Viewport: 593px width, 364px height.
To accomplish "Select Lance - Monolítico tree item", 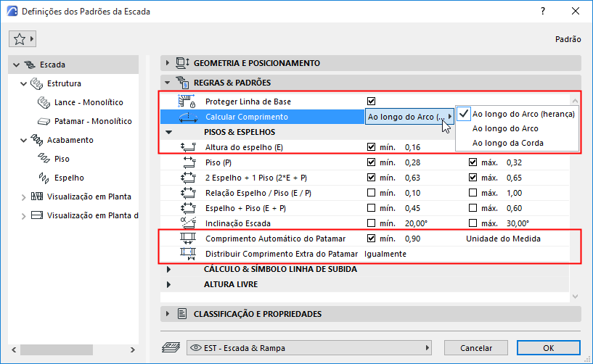I will (89, 102).
